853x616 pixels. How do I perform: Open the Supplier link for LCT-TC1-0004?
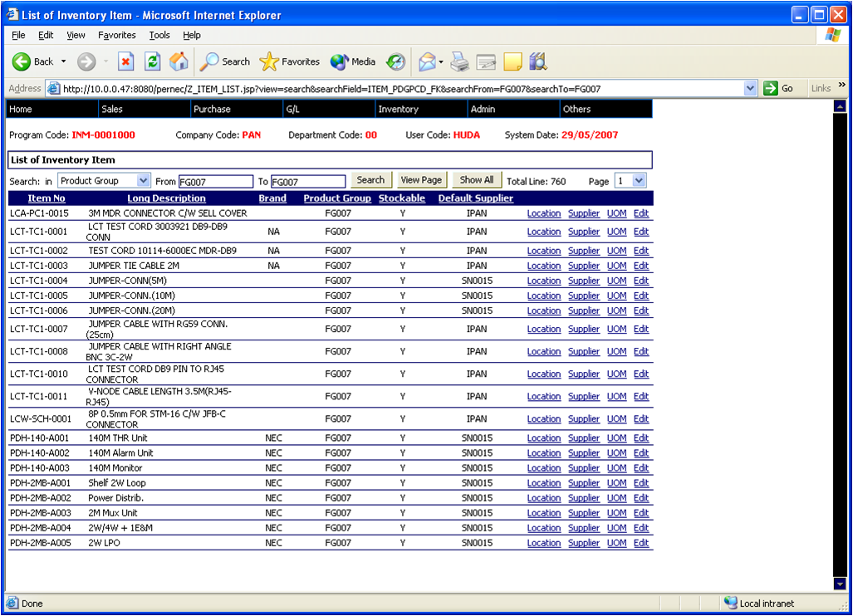[584, 281]
